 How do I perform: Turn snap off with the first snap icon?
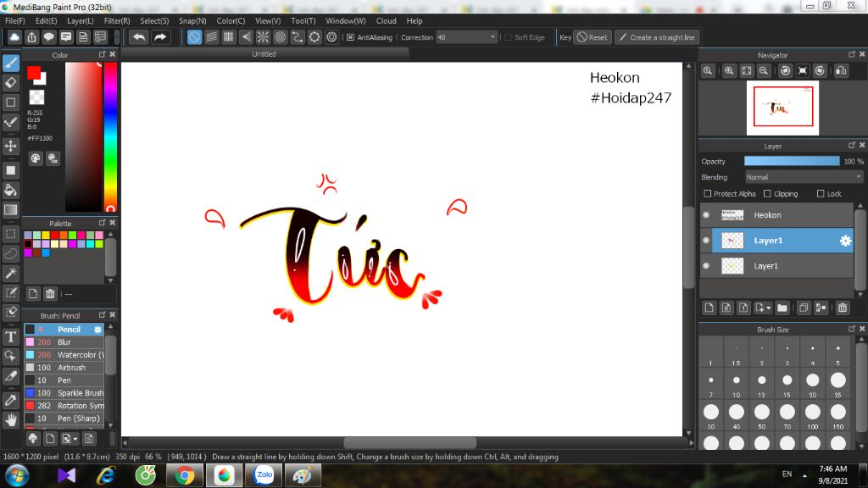(x=194, y=37)
